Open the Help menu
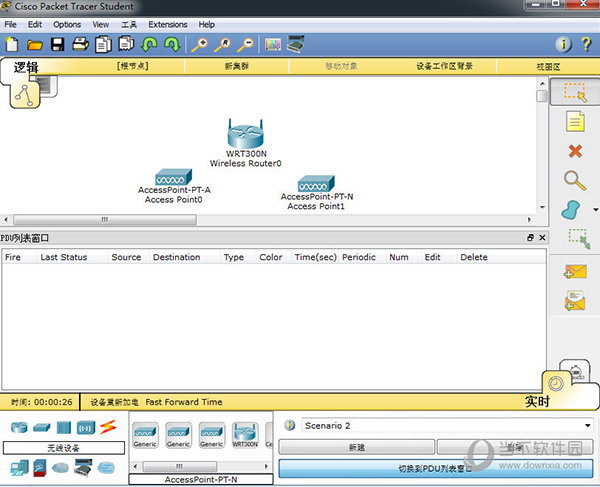 tap(206, 24)
